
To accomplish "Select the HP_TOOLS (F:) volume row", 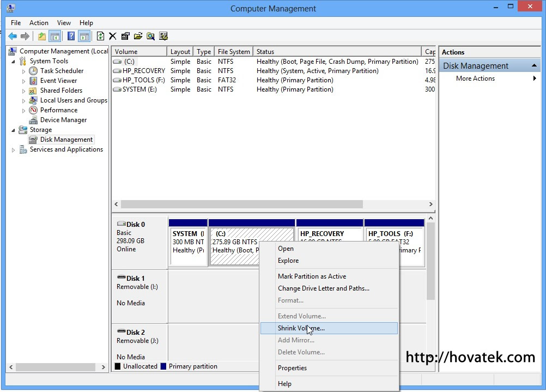I will click(x=274, y=80).
